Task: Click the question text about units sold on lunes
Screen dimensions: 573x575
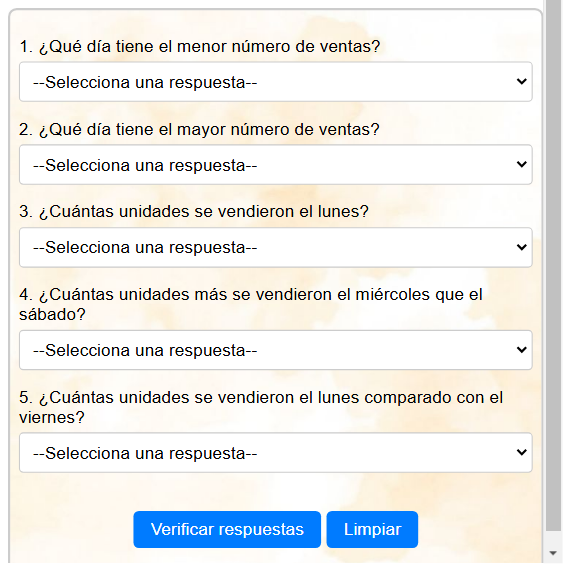Action: [194, 212]
